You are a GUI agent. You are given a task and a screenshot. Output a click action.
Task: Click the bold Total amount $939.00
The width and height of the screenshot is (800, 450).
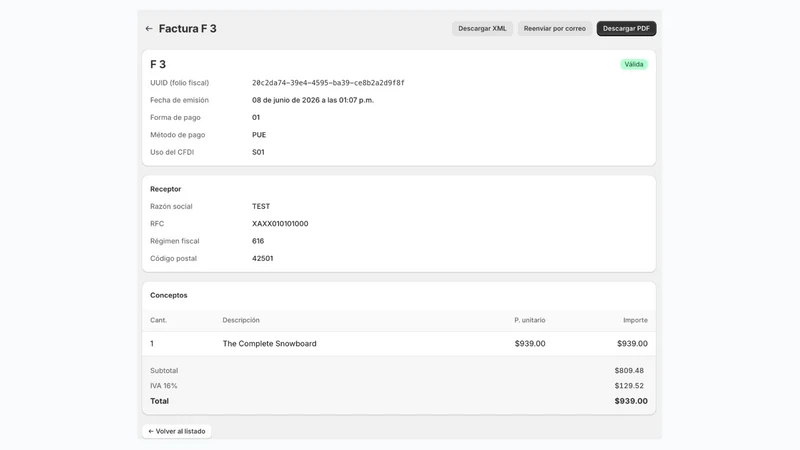631,401
